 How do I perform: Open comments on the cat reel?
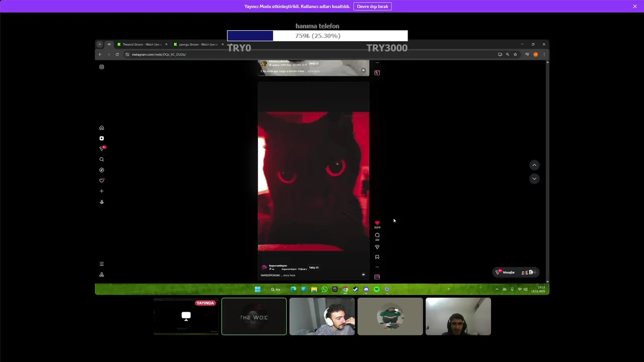(x=377, y=235)
